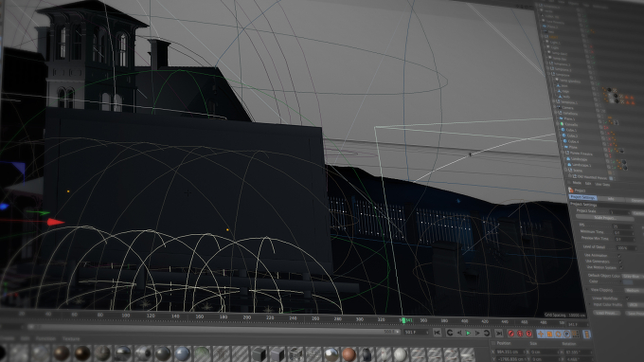Click the Color swatch in Project Settings
644x362 pixels.
pos(628,282)
